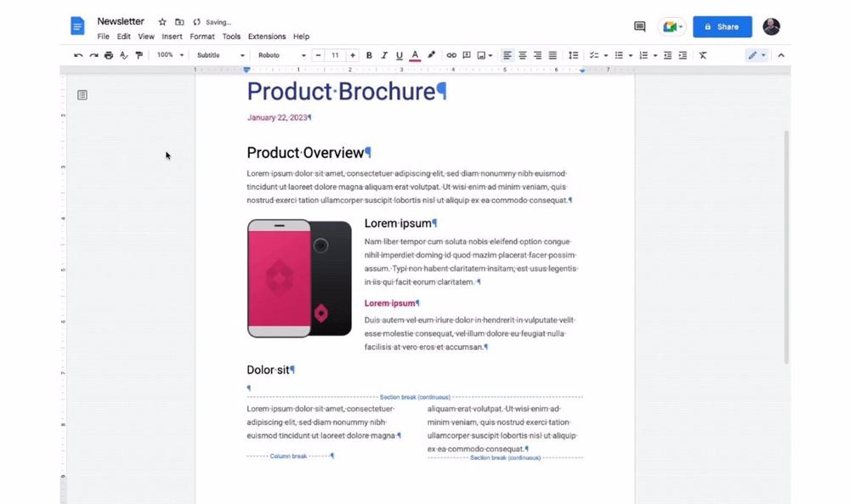850x504 pixels.
Task: Star the Newsletter document
Action: (161, 21)
